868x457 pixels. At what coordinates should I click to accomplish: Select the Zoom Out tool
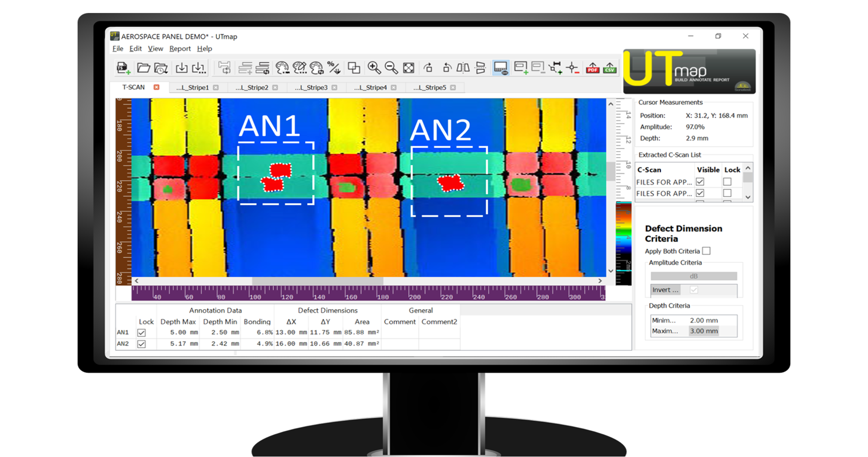coord(391,67)
